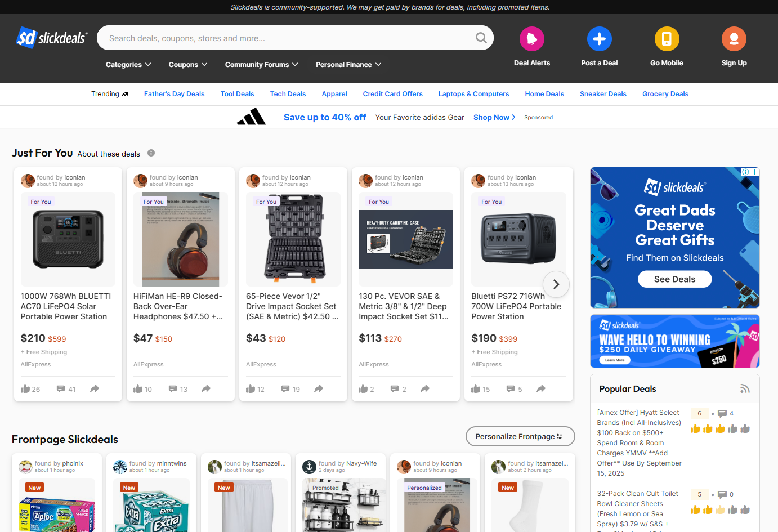Click the info icon beside About these deals
778x532 pixels.
(151, 153)
